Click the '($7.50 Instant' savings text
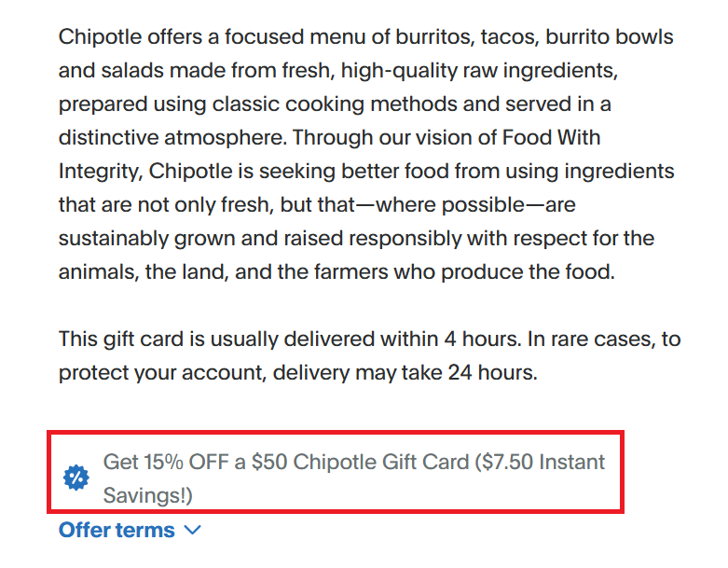 (x=541, y=463)
